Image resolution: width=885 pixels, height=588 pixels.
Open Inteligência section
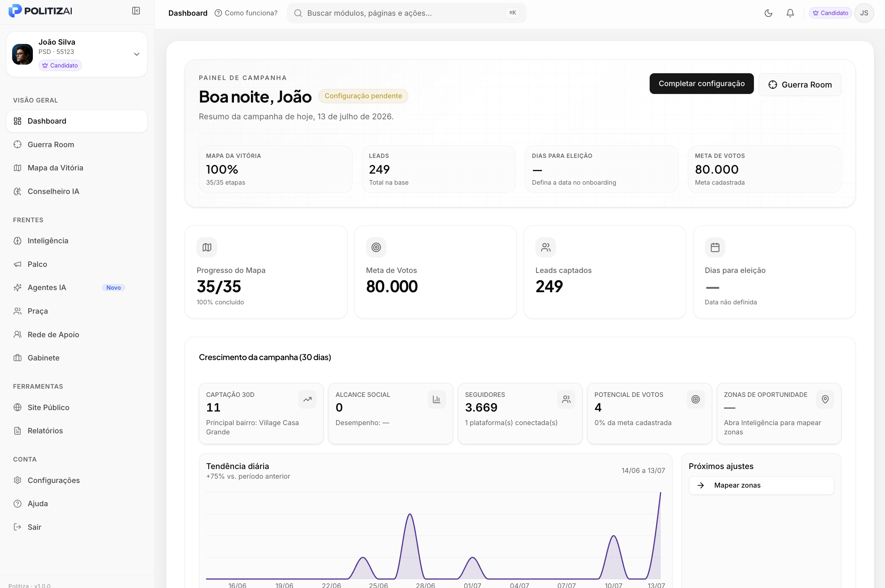(77, 241)
